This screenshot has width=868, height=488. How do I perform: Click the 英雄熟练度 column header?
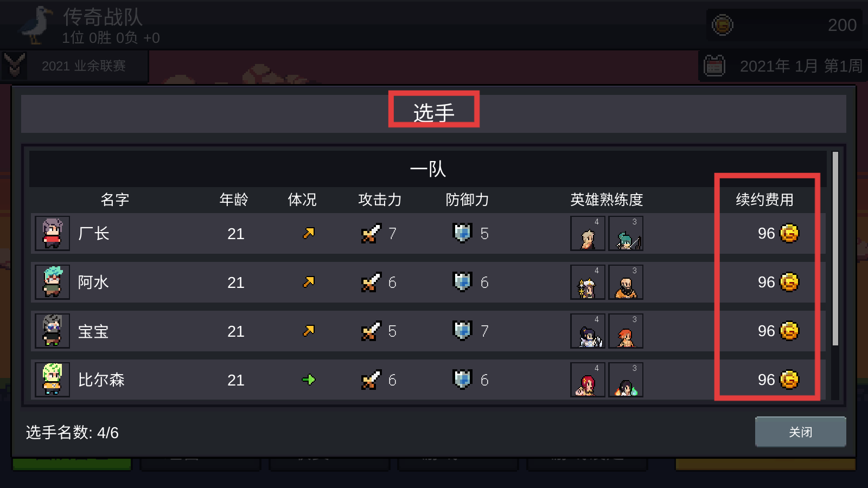(607, 200)
